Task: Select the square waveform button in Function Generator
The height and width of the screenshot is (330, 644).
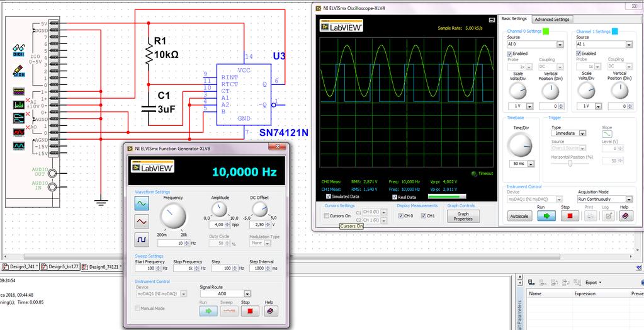Action: click(x=142, y=239)
